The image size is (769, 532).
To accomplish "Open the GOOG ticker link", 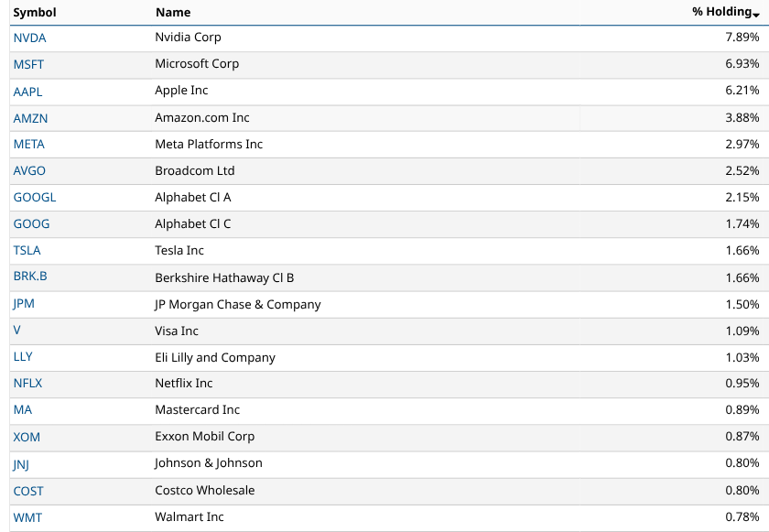I will click(31, 223).
